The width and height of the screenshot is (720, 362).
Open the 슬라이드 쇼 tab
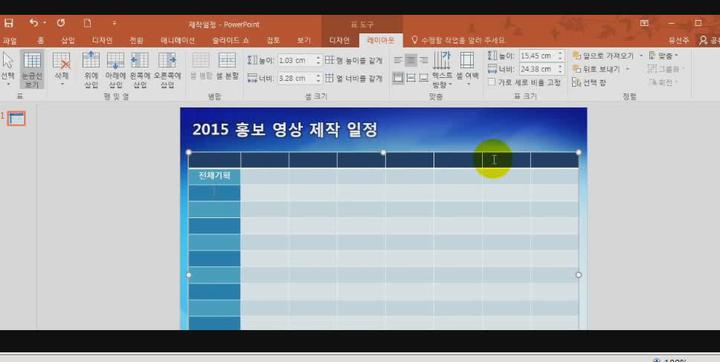click(x=230, y=40)
